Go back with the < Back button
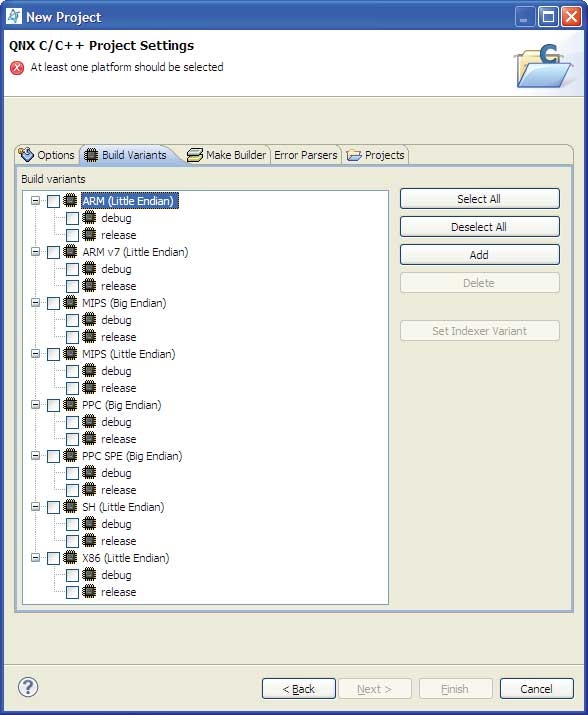This screenshot has height=715, width=588. click(299, 689)
